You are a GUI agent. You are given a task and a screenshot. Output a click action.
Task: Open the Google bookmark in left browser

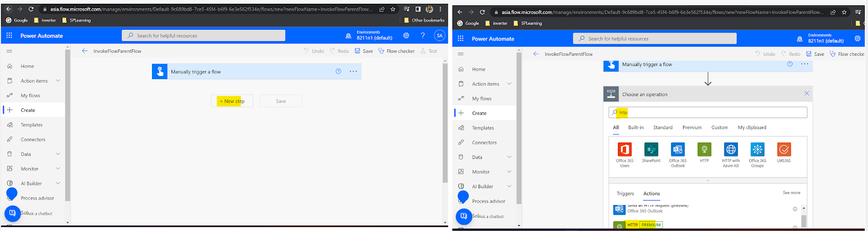point(17,20)
